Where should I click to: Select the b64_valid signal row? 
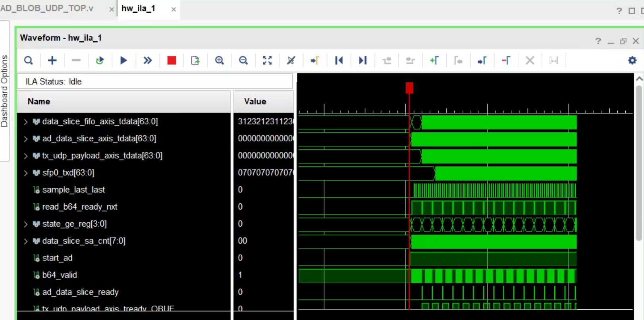[x=60, y=275]
